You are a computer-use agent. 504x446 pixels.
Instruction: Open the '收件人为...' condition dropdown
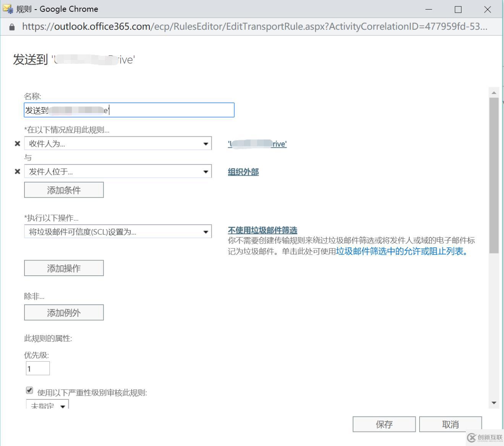tap(118, 144)
